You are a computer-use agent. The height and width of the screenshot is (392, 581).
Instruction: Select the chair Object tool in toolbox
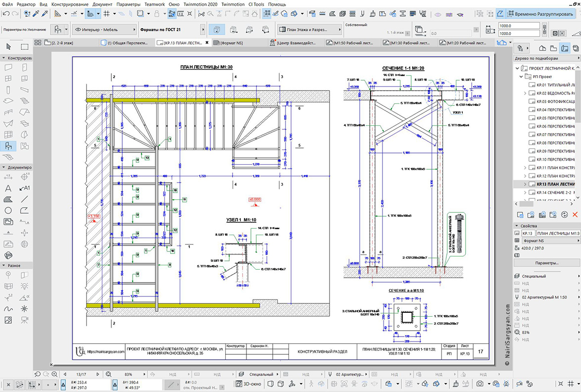click(x=8, y=146)
